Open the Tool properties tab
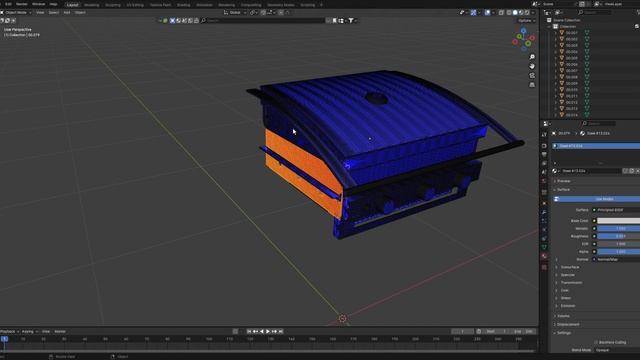 pyautogui.click(x=544, y=134)
